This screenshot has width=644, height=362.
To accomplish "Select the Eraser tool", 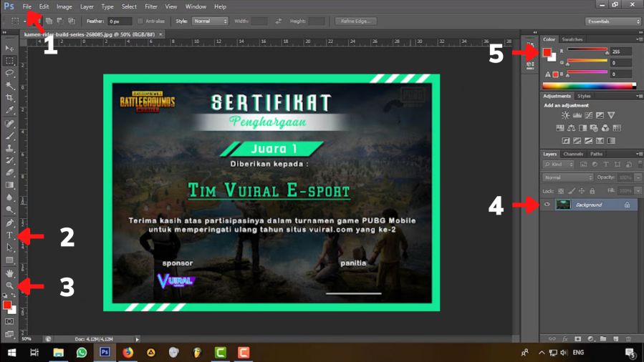I will [9, 172].
